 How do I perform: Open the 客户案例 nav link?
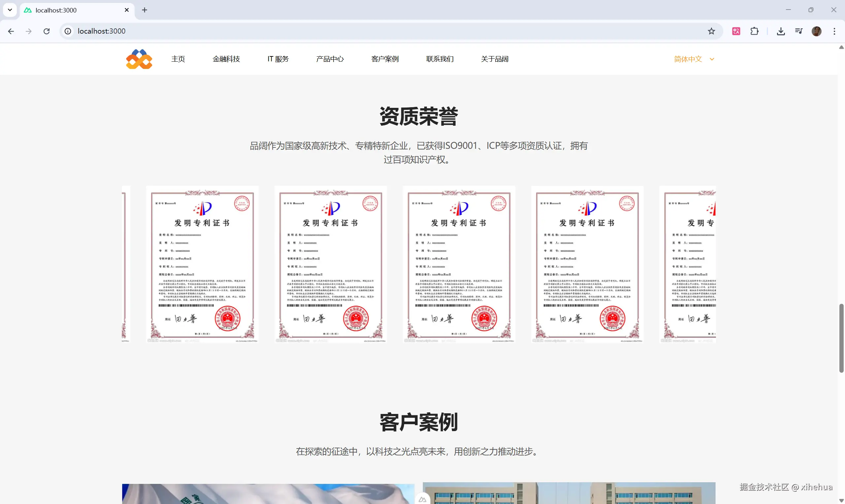click(385, 59)
